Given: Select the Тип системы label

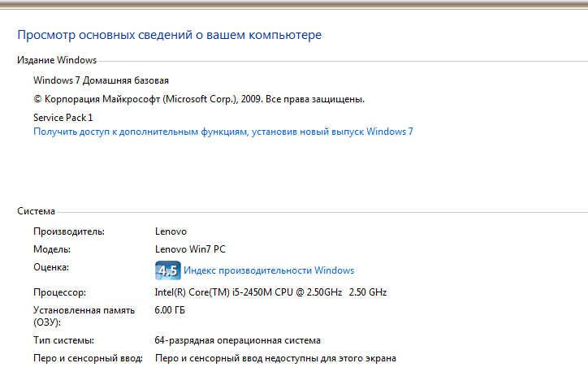Looking at the screenshot, I should pos(63,340).
